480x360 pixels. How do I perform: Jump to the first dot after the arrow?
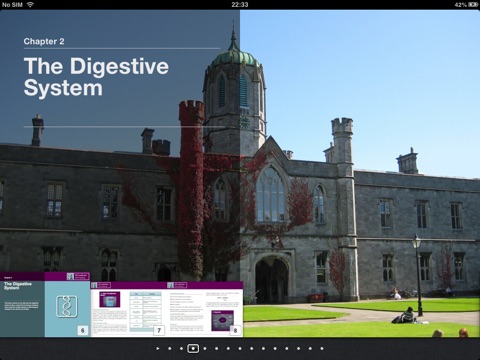170,349
